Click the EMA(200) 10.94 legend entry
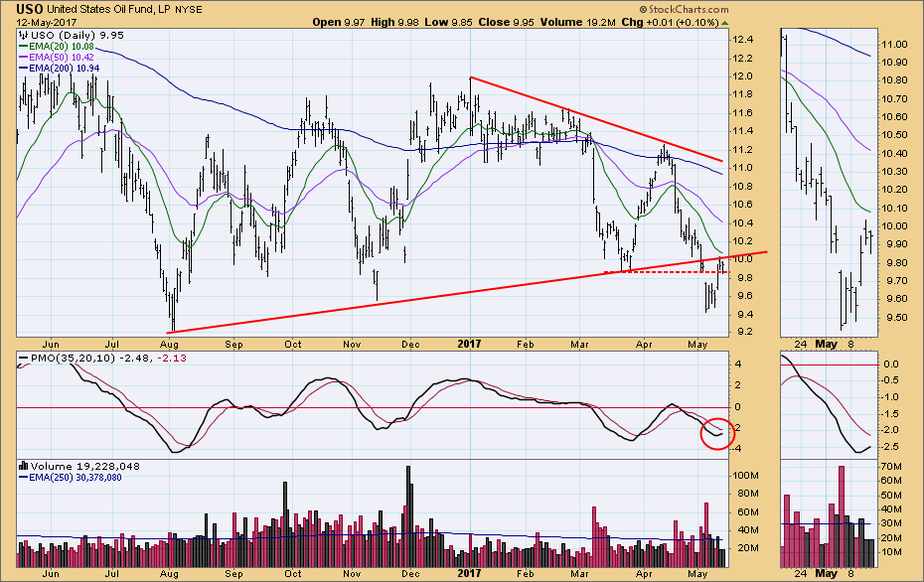Viewport: 924px width, 582px height. tap(64, 69)
